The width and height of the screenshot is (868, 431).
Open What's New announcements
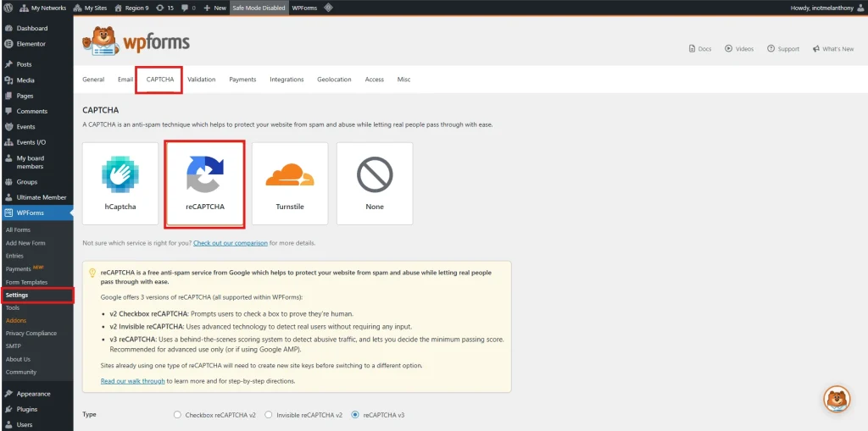pos(833,48)
